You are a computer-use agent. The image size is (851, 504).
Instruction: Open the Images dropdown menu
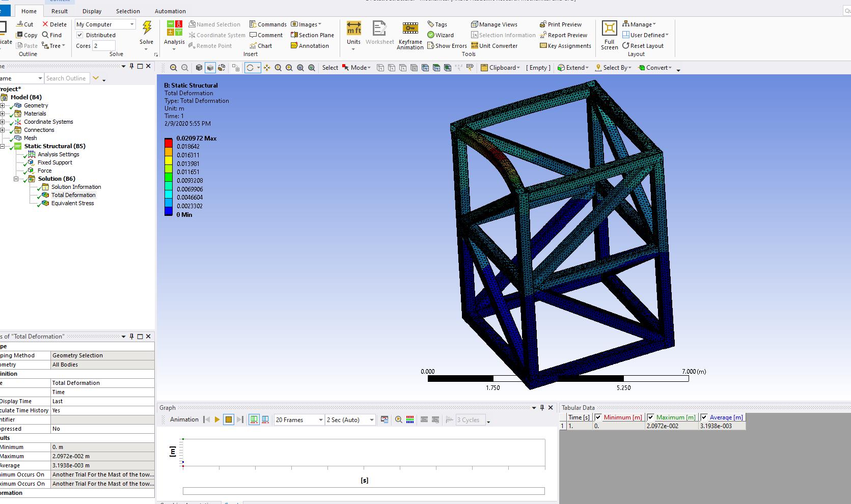point(306,24)
